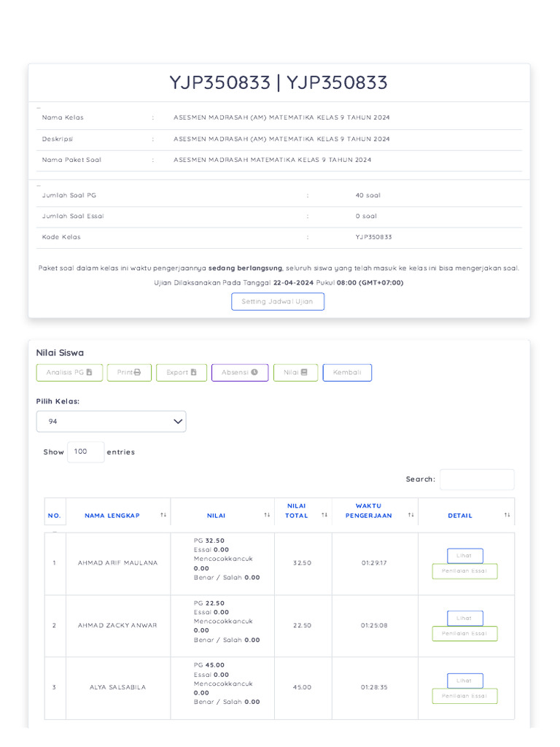Image resolution: width=560 pixels, height=747 pixels.
Task: Export the Nilai Siswa data
Action: pyautogui.click(x=182, y=373)
